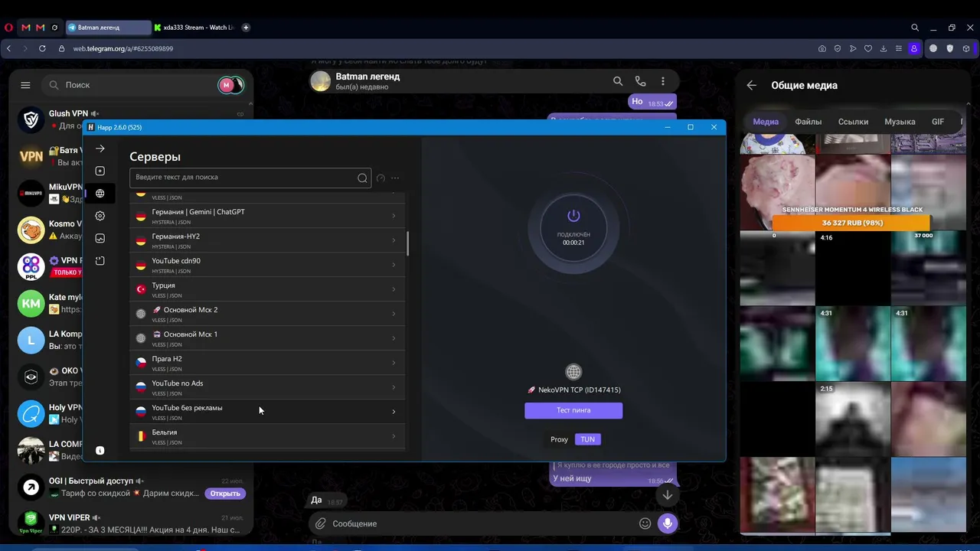980x551 pixels.
Task: Expand the Германия-HY2 server chevron
Action: (394, 240)
